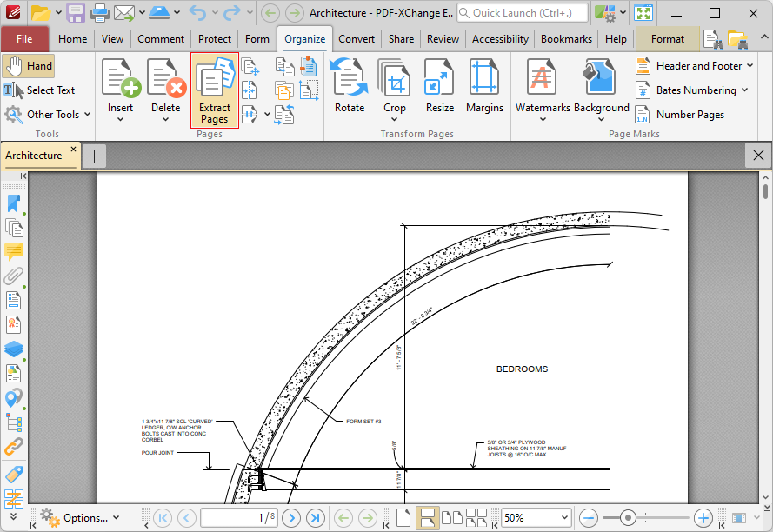Click the Extract Pages button
Image resolution: width=773 pixels, height=532 pixels.
click(x=215, y=90)
